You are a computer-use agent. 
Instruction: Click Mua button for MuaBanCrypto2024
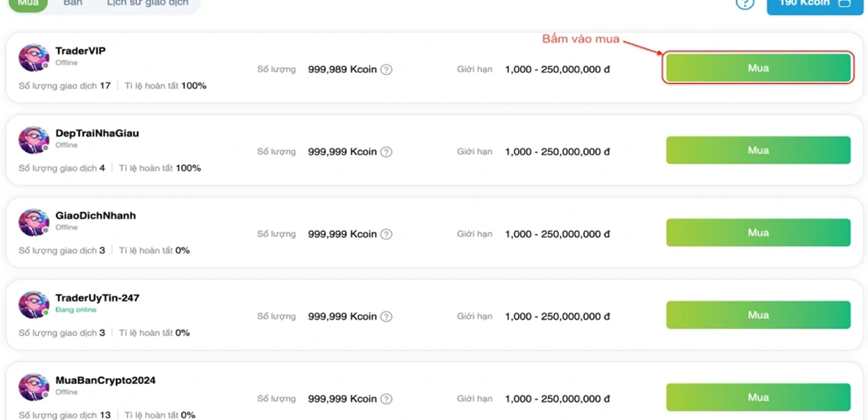[758, 397]
